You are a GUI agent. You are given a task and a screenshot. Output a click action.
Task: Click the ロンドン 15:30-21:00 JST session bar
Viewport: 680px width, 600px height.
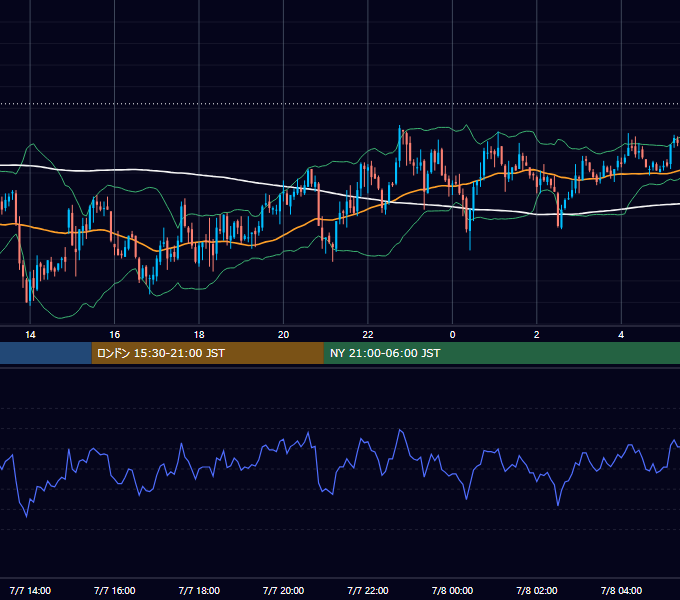click(207, 353)
